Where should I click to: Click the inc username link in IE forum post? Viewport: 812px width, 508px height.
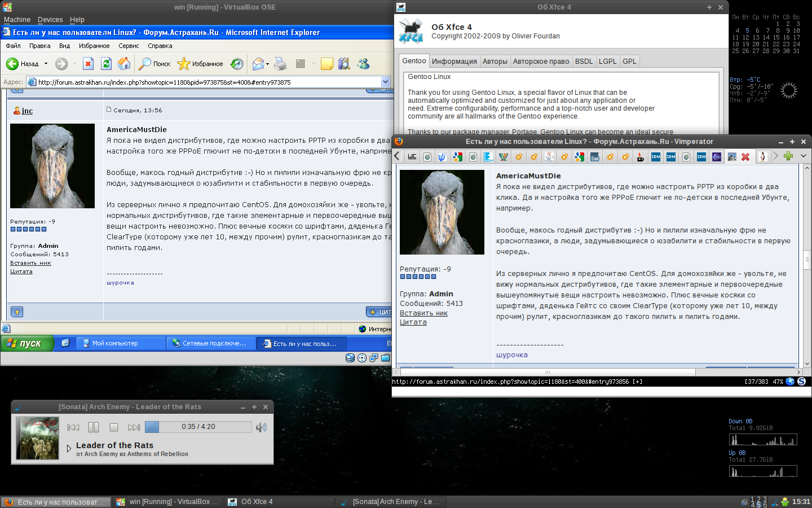27,111
